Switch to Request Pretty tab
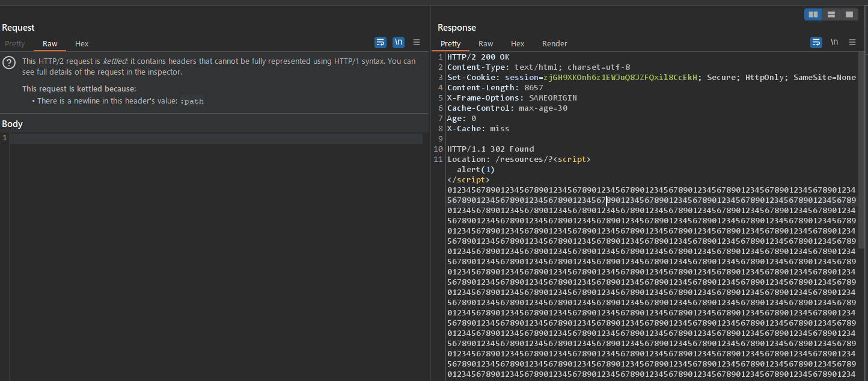 (15, 44)
